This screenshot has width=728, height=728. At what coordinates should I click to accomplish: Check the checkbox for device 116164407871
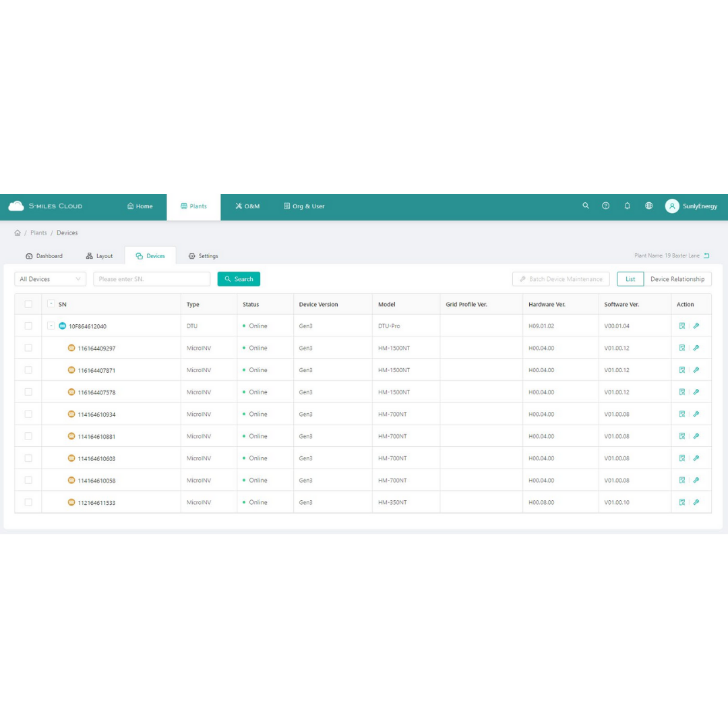[28, 369]
